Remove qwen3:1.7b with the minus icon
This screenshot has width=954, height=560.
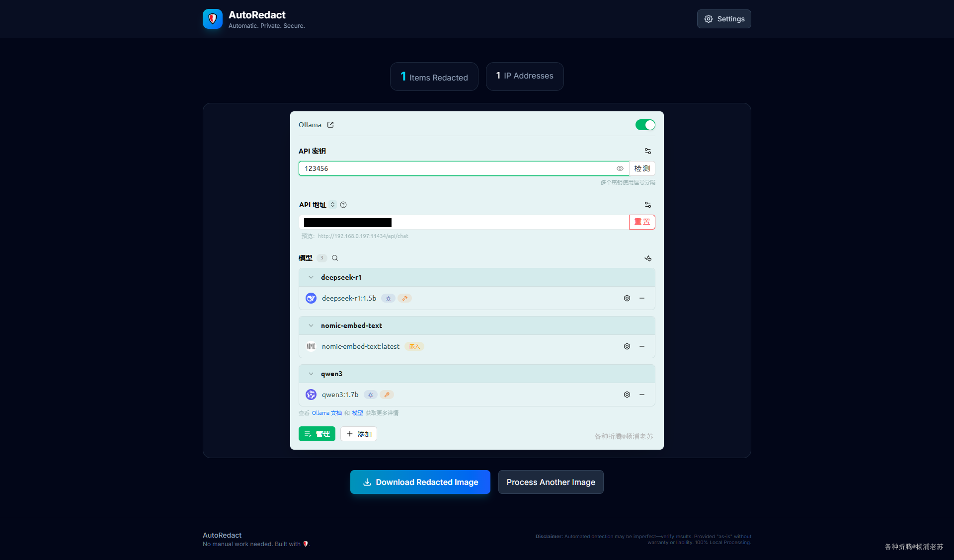(x=642, y=395)
